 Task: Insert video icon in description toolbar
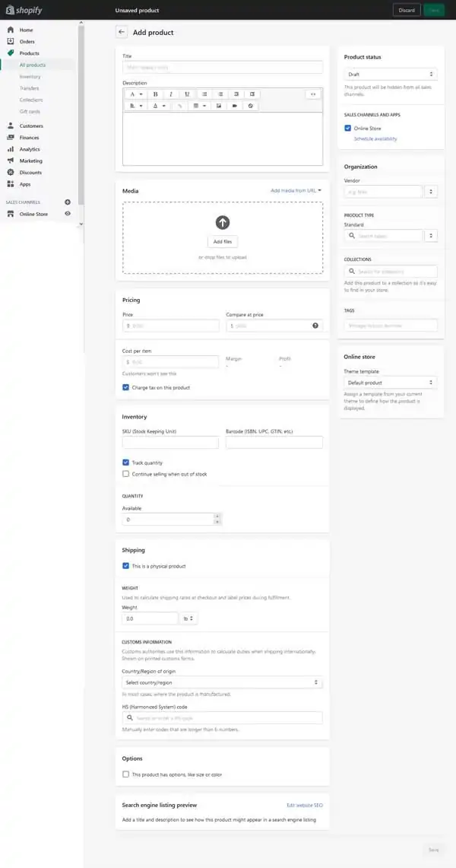[x=235, y=106]
